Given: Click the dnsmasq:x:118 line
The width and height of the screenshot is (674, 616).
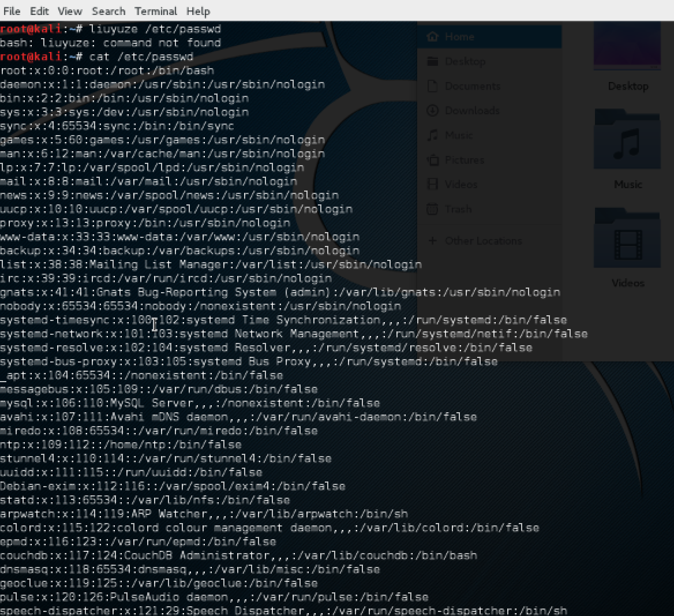Looking at the screenshot, I should pos(190,569).
